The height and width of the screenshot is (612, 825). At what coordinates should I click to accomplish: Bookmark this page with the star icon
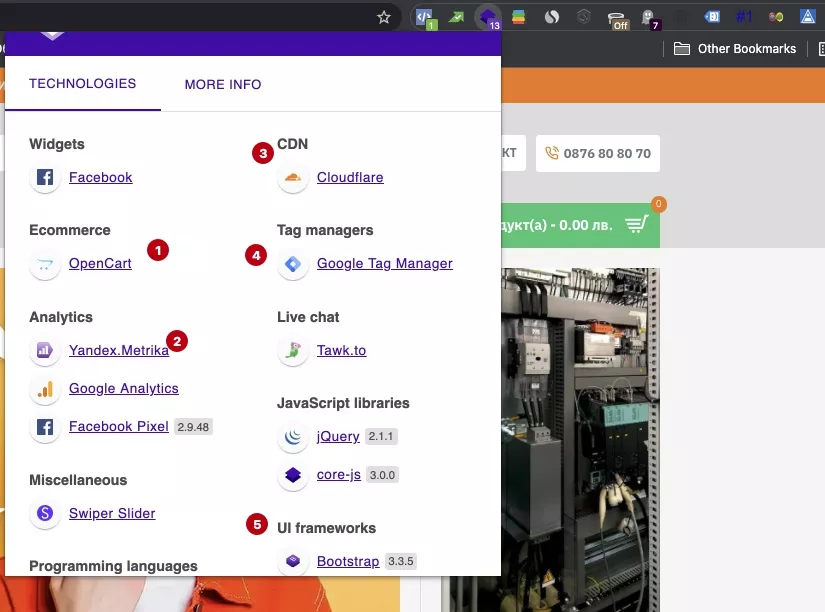click(x=384, y=17)
